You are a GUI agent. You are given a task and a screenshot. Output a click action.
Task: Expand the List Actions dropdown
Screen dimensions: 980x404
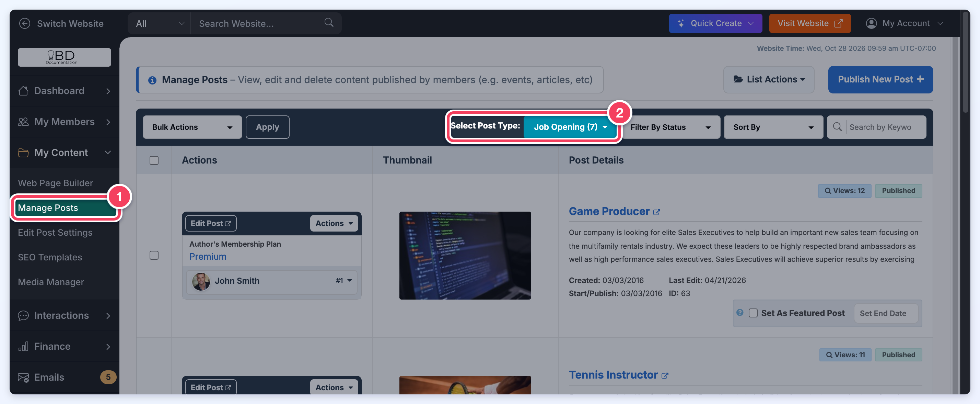click(769, 79)
